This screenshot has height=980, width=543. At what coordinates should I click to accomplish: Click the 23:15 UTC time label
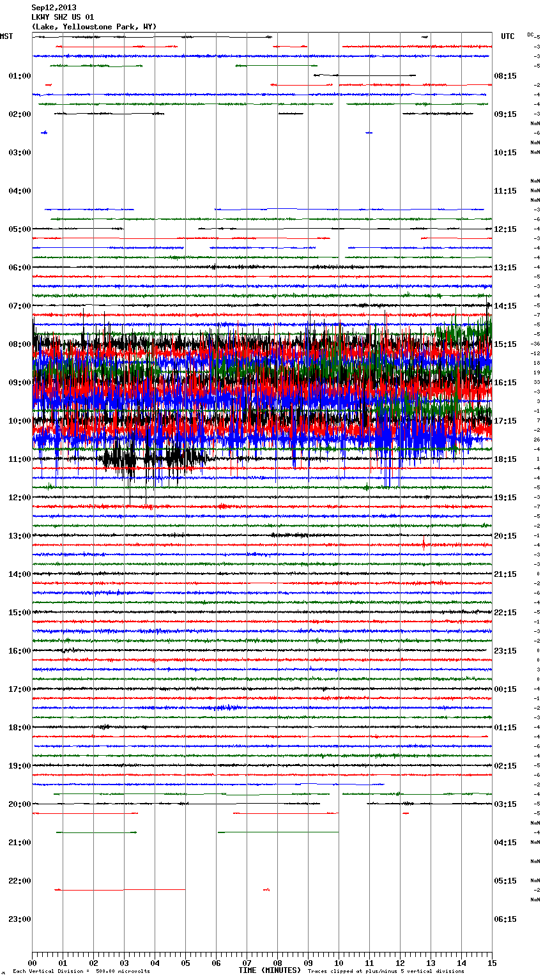[505, 651]
